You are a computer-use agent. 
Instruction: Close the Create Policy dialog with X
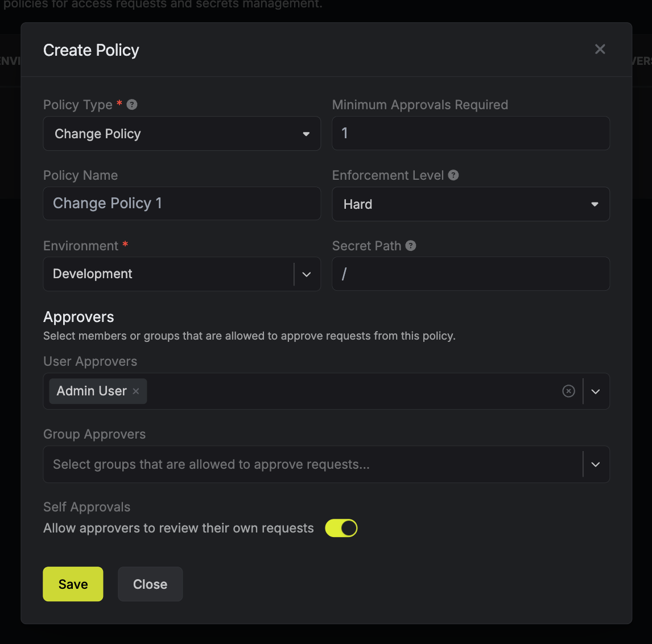[x=600, y=49]
